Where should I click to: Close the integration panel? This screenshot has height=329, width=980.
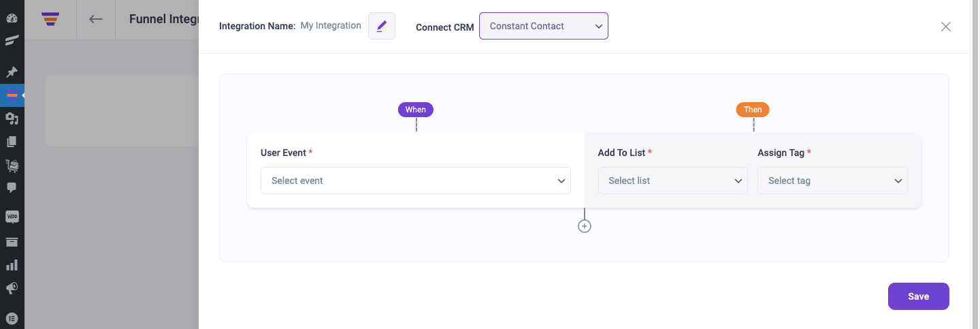point(946,27)
